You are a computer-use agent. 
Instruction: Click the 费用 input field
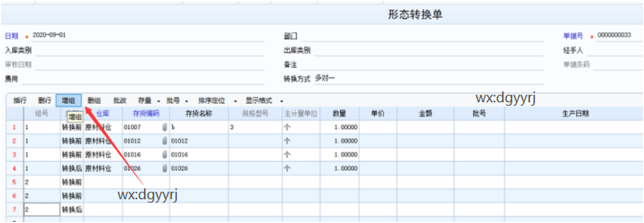pyautogui.click(x=142, y=79)
